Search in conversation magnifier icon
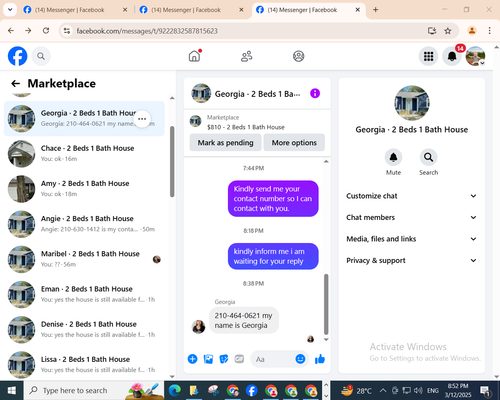Image resolution: width=500 pixels, height=400 pixels. pos(428,157)
